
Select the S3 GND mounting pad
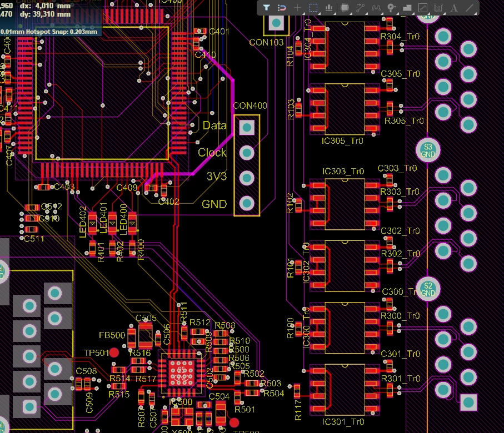[428, 150]
